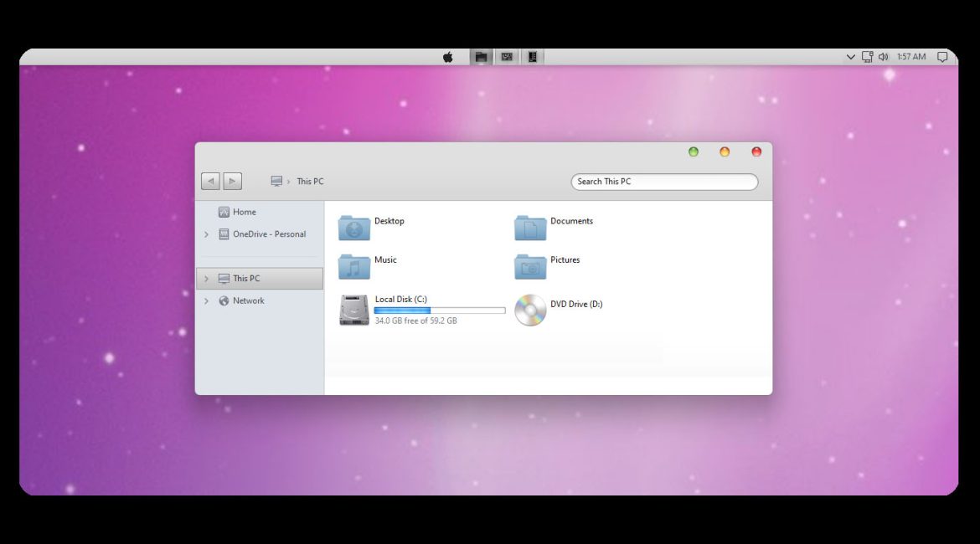
Task: Open the DVD Drive (D:)
Action: pyautogui.click(x=530, y=310)
